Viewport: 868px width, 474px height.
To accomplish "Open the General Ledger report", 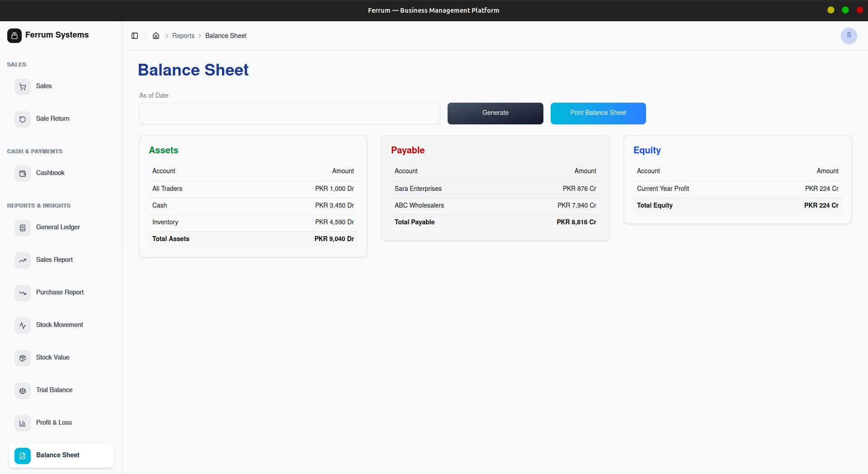I will pos(61,228).
